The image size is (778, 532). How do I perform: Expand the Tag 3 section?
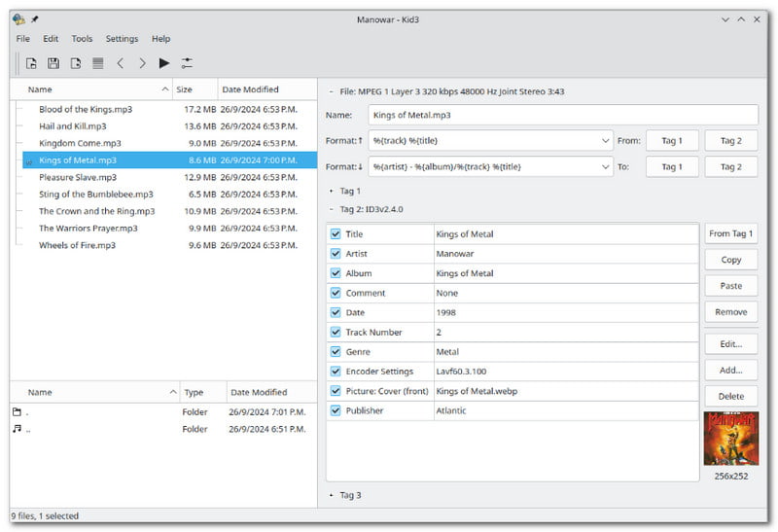(331, 495)
